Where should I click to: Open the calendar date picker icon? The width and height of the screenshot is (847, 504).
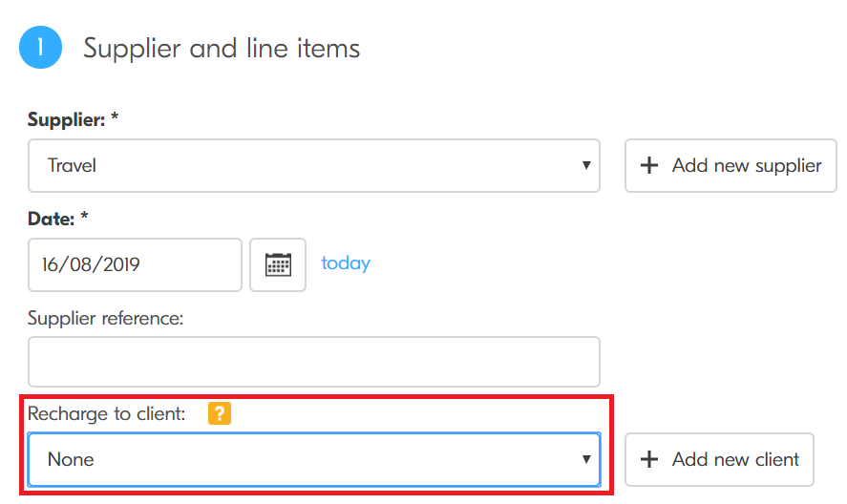pyautogui.click(x=278, y=264)
